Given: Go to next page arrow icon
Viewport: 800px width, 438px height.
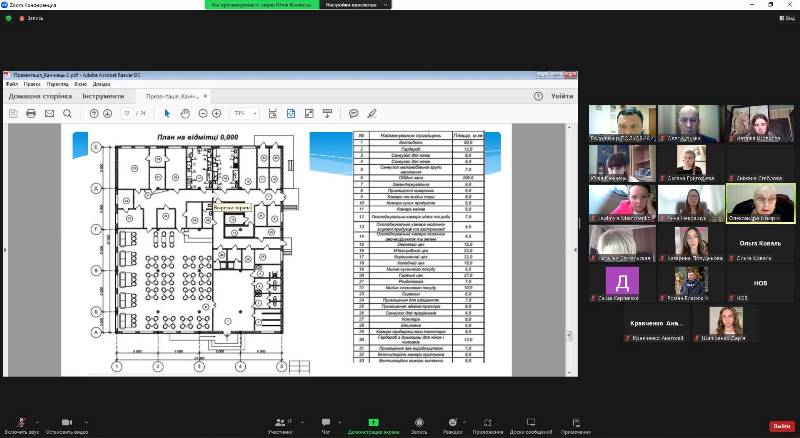Looking at the screenshot, I should coord(107,114).
